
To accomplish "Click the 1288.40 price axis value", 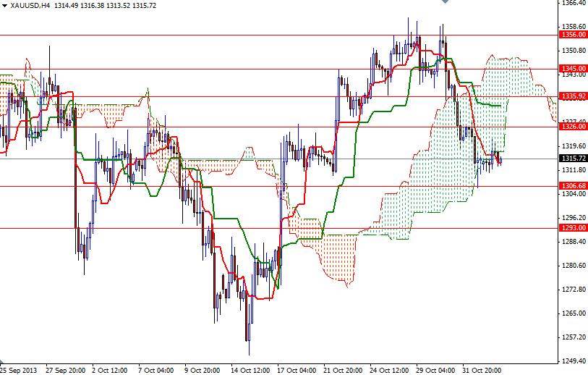I will pyautogui.click(x=574, y=241).
